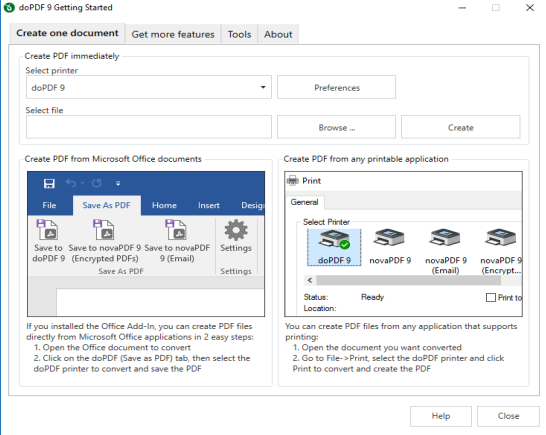Open the About tab
The height and width of the screenshot is (435, 546).
[278, 34]
